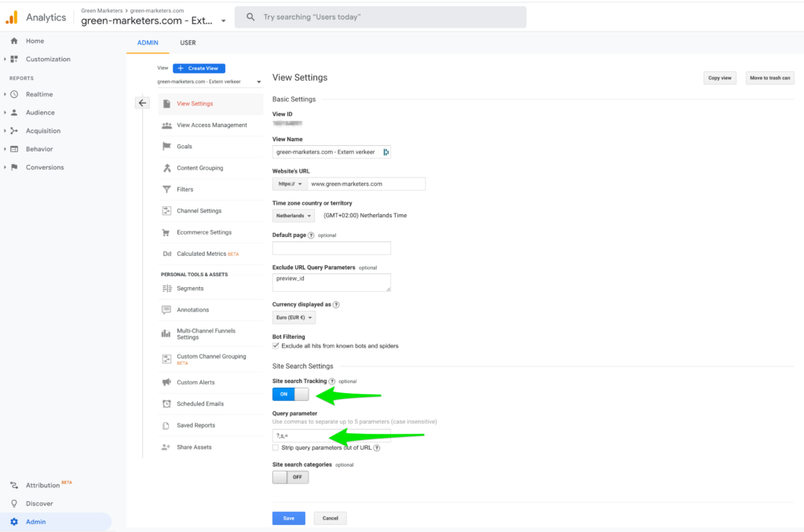Click the Query parameter input field
Image resolution: width=804 pixels, height=532 pixels.
click(x=331, y=435)
